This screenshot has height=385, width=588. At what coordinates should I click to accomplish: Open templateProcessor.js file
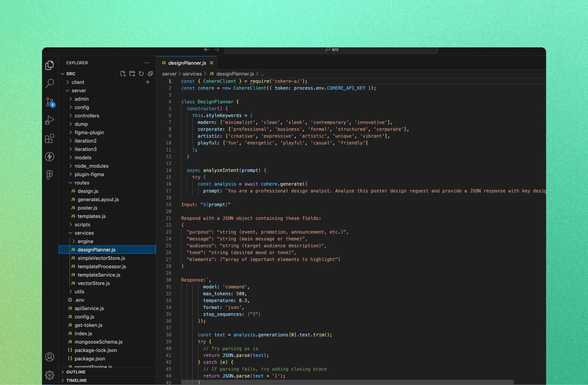click(x=107, y=267)
